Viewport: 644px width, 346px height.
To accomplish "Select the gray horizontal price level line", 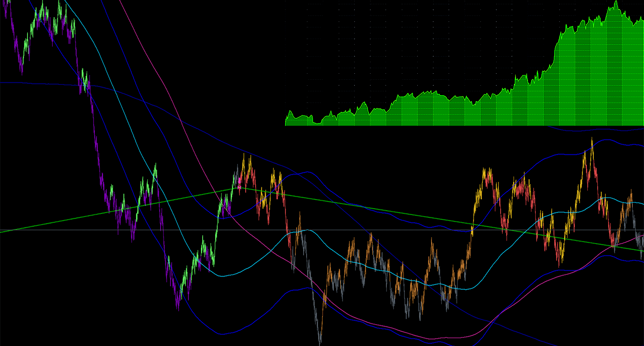I will coord(322,230).
